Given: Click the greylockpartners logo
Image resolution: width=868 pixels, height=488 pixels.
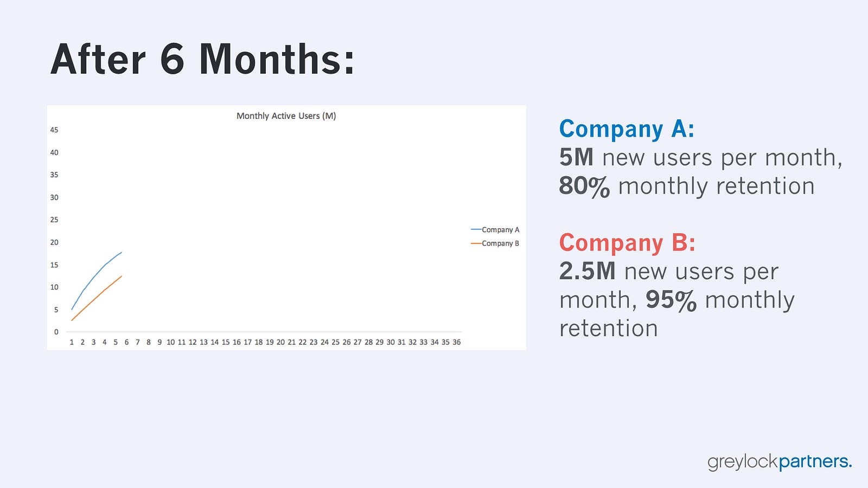Looking at the screenshot, I should coord(780,462).
